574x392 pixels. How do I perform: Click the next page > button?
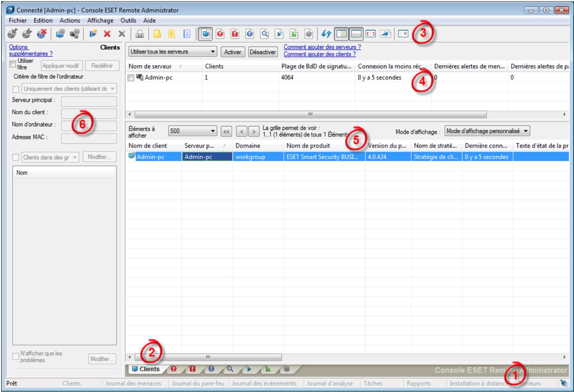[254, 131]
